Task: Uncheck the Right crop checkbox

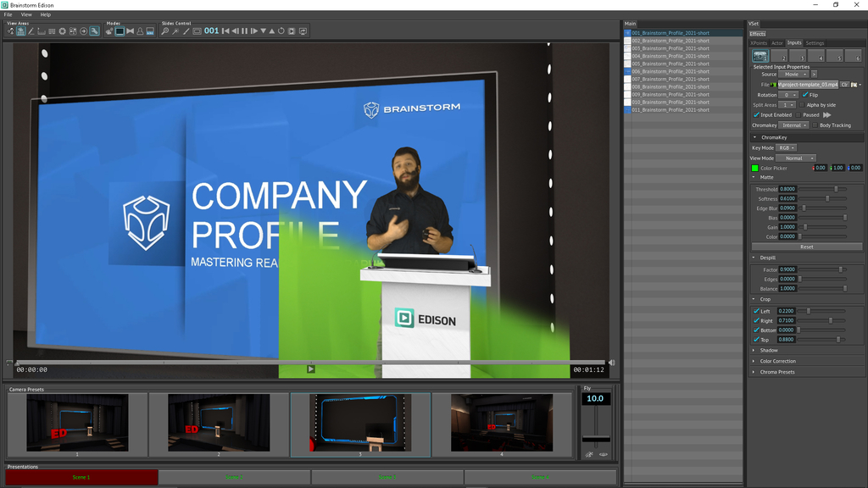Action: [756, 320]
